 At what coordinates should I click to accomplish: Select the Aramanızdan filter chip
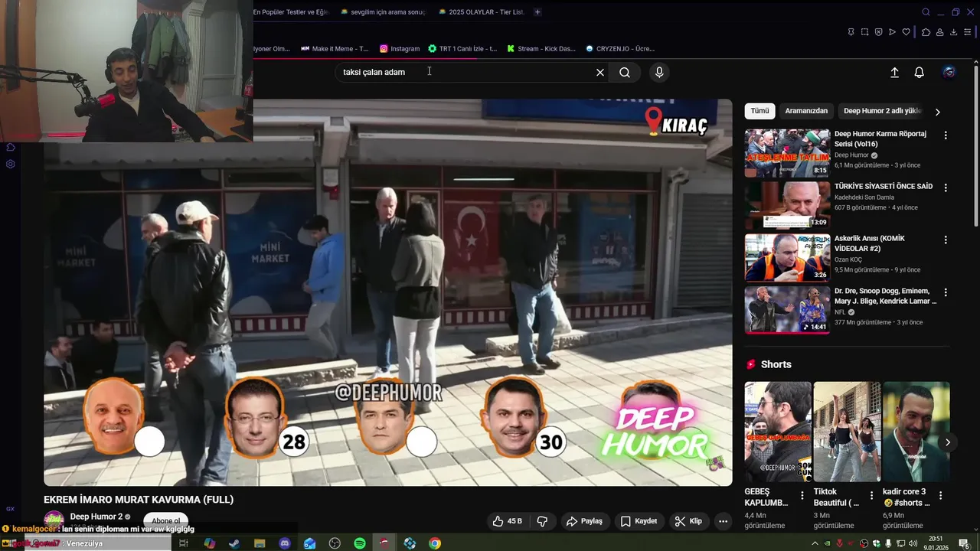[806, 111]
